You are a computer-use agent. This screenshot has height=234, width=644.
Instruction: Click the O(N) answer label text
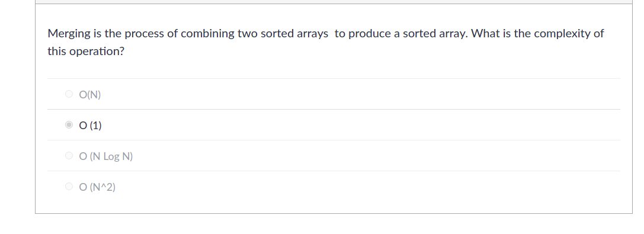pos(90,95)
